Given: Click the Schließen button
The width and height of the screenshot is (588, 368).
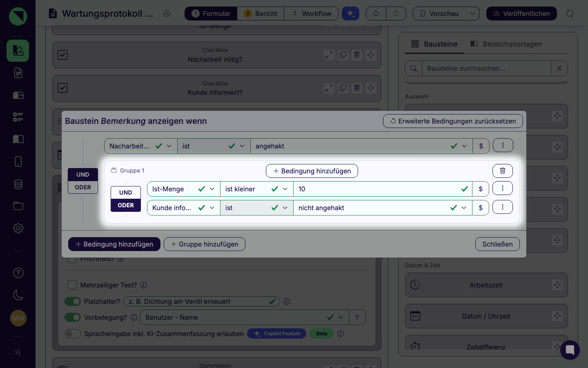Looking at the screenshot, I should (x=497, y=244).
